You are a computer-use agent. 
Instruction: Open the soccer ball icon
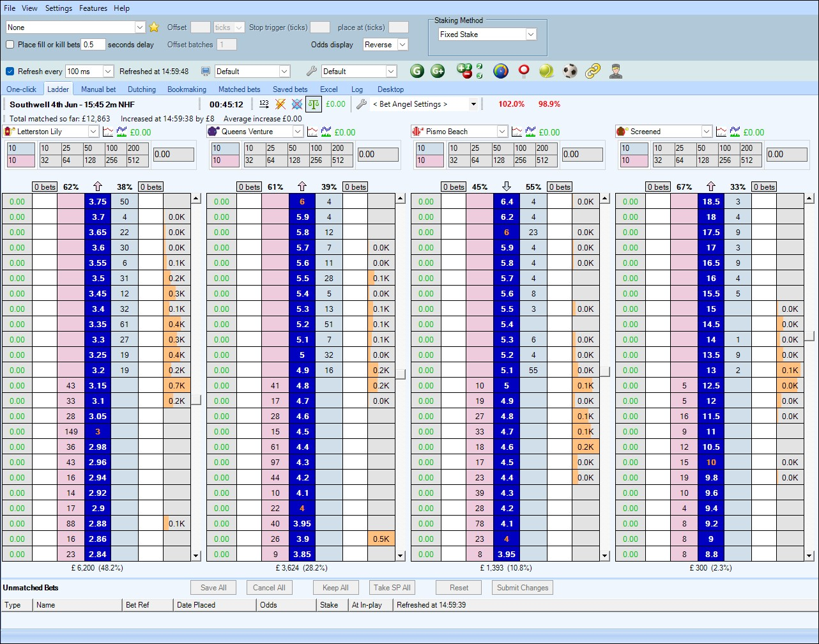(x=570, y=71)
